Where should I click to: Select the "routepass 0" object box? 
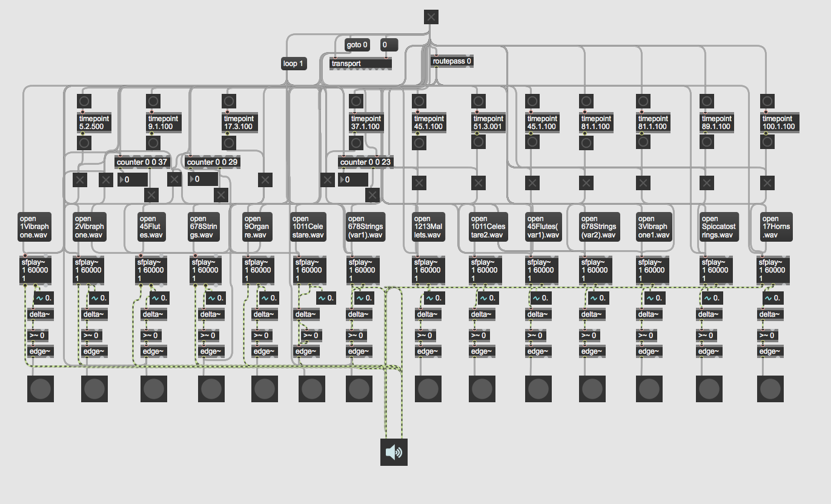tap(452, 61)
